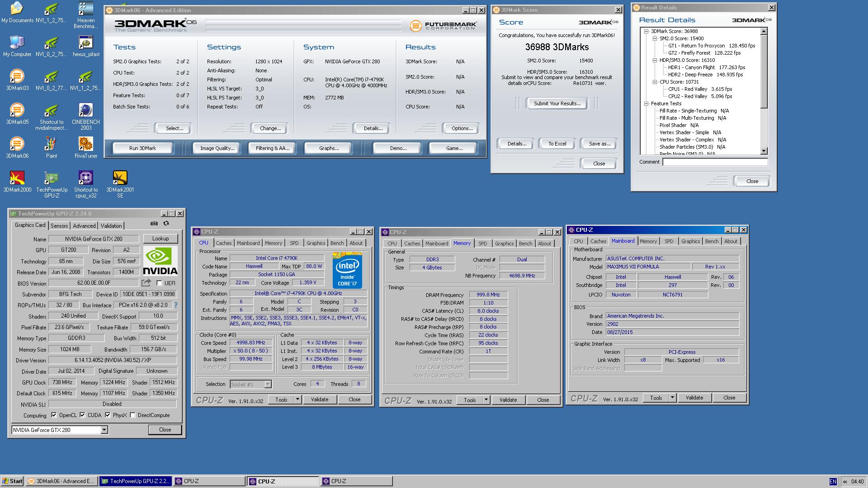Open the My Computer desktop icon
868x488 pixels.
[17, 46]
